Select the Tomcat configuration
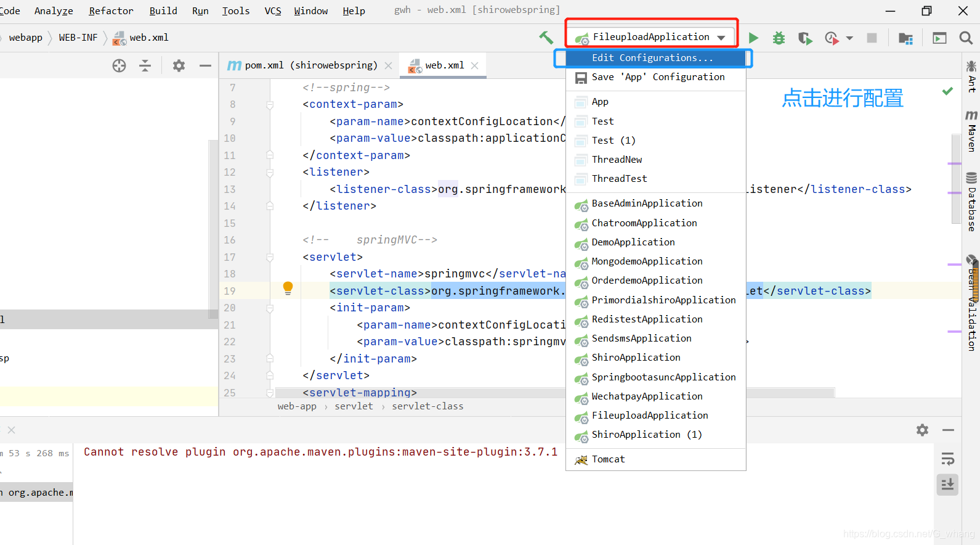Viewport: 980px width, 545px height. point(656,459)
